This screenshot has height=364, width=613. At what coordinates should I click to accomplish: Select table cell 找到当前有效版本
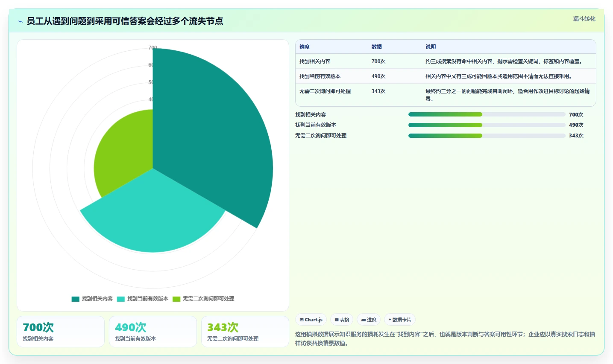point(320,76)
